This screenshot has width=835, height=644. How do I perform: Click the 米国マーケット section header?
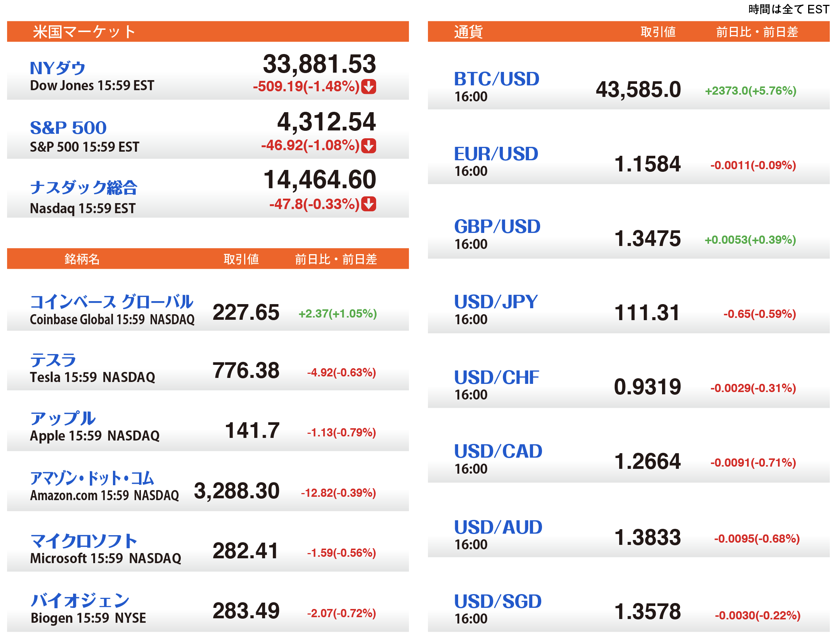(84, 32)
